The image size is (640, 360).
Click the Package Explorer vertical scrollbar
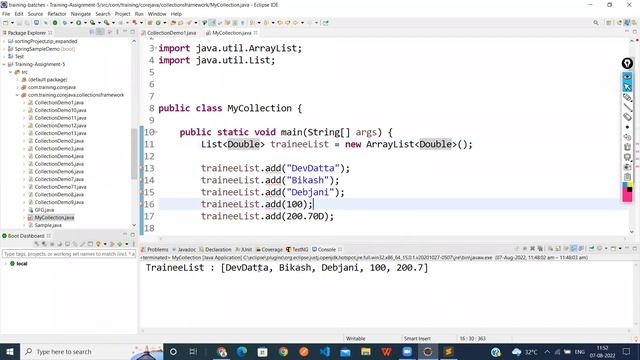(134, 153)
